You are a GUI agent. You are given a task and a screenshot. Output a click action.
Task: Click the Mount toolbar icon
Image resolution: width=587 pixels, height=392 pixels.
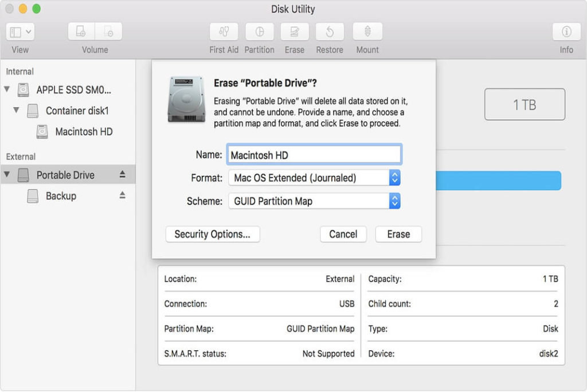tap(366, 32)
